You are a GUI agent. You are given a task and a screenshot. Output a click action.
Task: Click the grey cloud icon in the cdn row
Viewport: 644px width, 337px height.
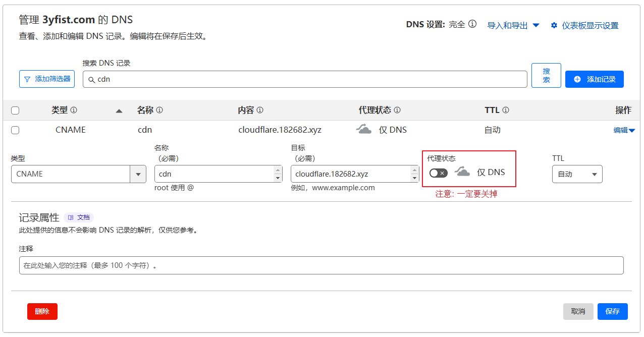[x=364, y=129]
